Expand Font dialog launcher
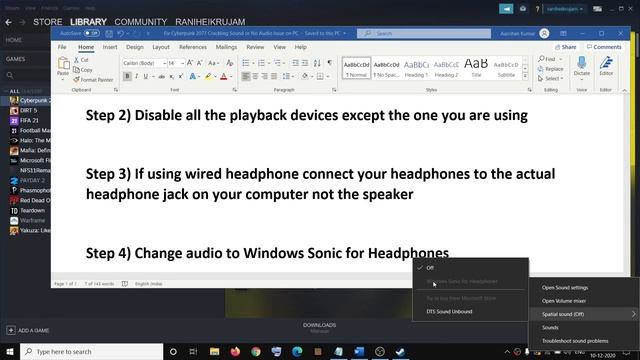Image resolution: width=640 pixels, height=360 pixels. pos(235,90)
